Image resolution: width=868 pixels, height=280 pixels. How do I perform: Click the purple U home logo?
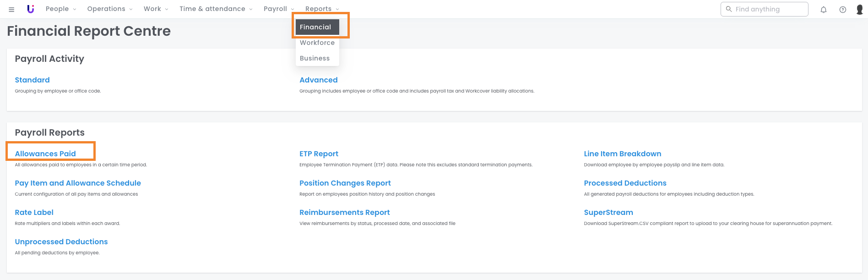click(x=31, y=9)
